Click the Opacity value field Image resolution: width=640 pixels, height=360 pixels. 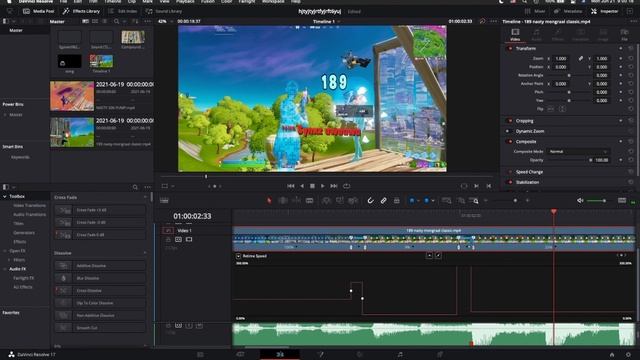[602, 160]
